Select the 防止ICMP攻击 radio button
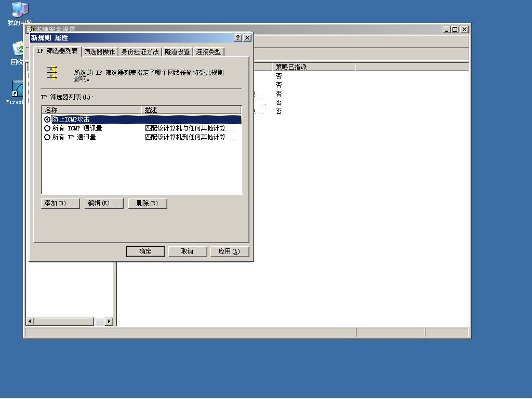Image resolution: width=532 pixels, height=399 pixels. point(47,119)
